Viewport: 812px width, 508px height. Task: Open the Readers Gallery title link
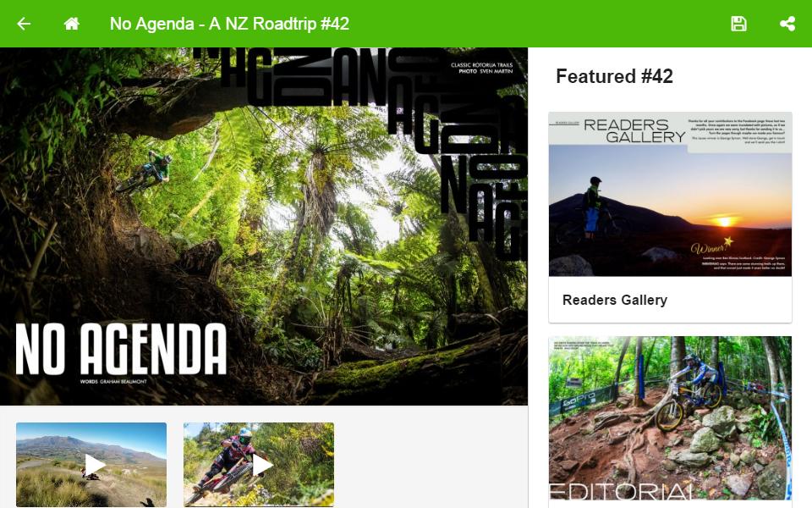point(615,300)
